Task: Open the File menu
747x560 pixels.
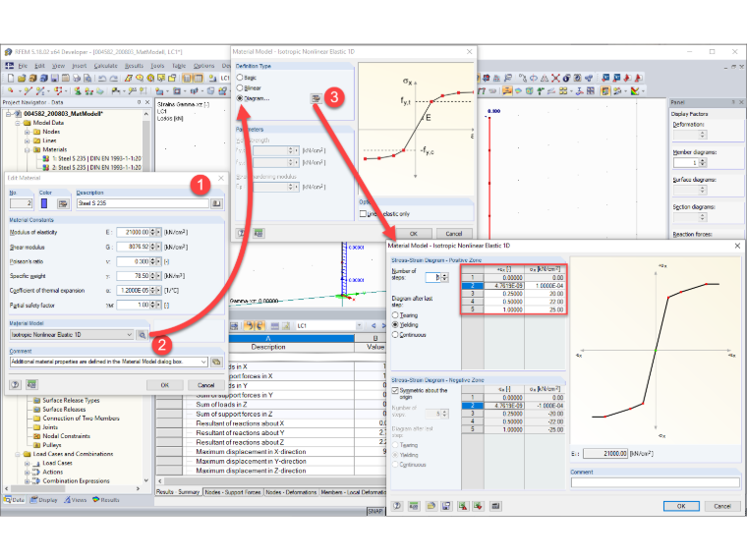Action: (x=23, y=66)
